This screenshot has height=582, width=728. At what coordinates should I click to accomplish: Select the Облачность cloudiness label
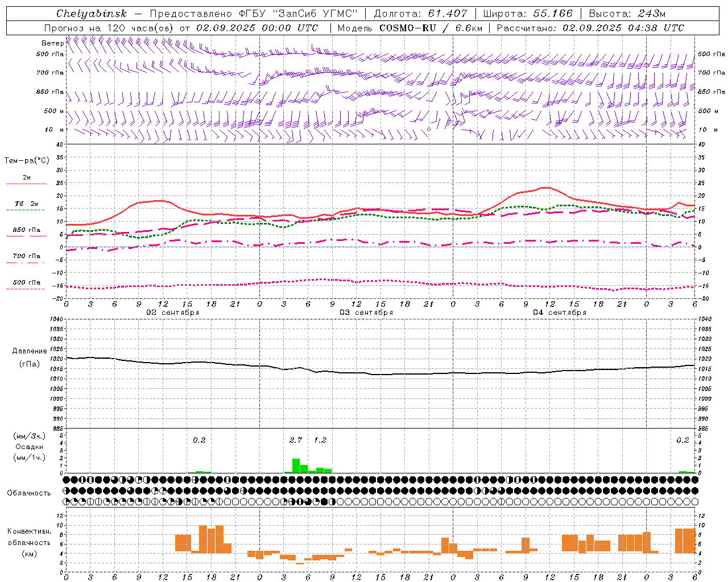pyautogui.click(x=29, y=493)
